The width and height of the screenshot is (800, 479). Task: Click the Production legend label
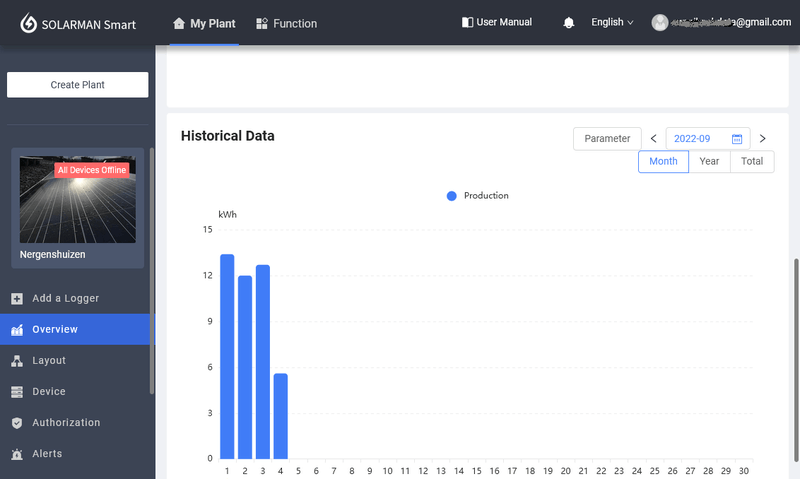486,195
